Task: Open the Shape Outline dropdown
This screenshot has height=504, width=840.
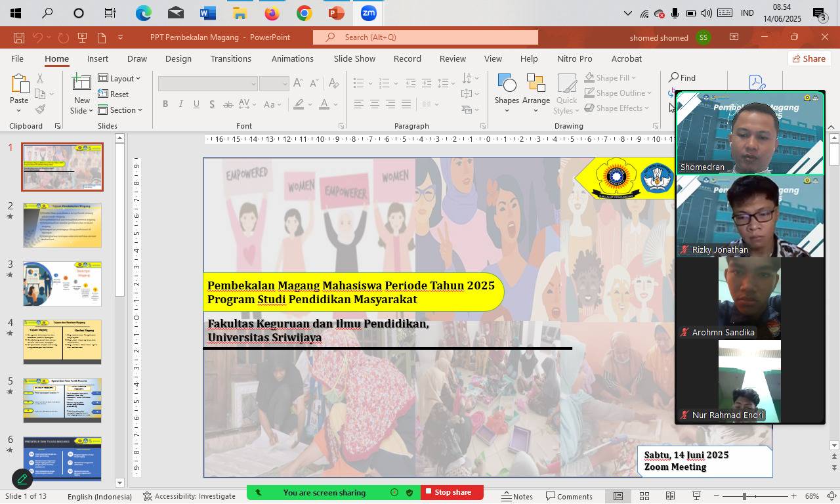Action: 618,93
